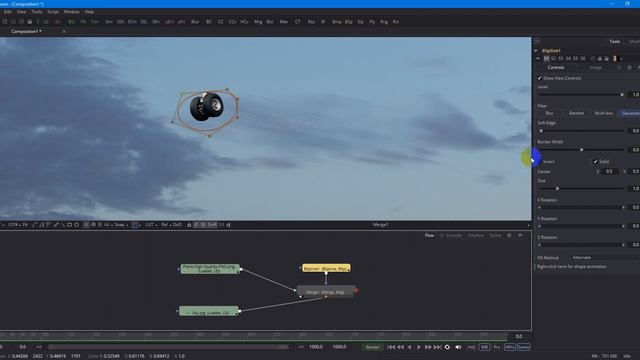Select the Multi-box filter option
Viewport: 640px width, 360px height.
pyautogui.click(x=604, y=113)
